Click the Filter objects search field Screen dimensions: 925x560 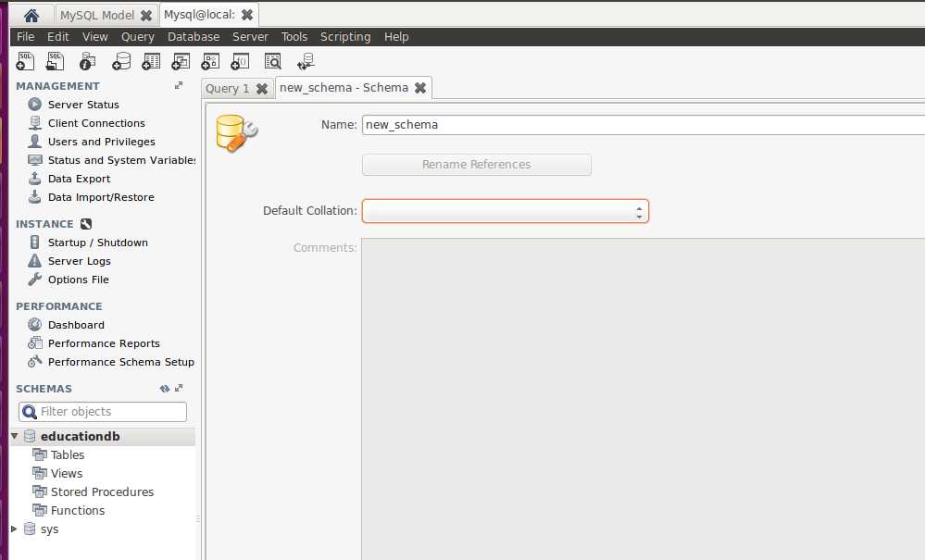point(103,412)
